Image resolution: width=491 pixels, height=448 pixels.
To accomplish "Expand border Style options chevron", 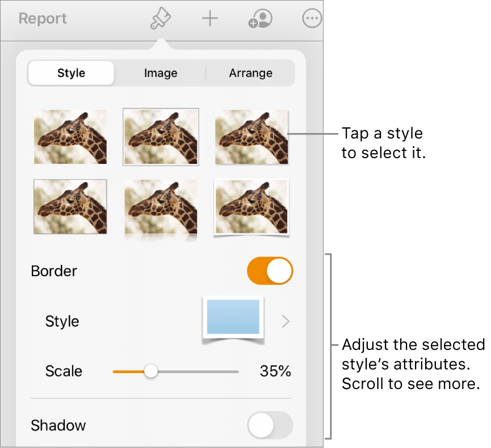I will tap(286, 322).
